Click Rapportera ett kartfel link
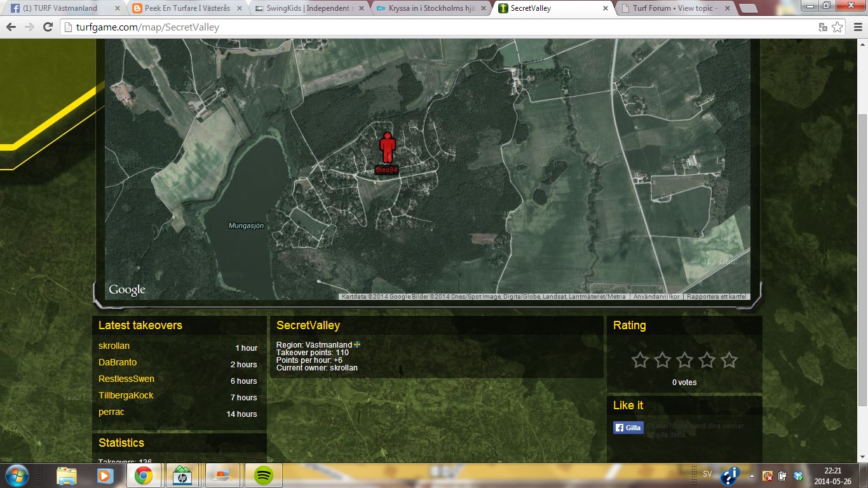Screen dimensions: 868x488 click(716, 297)
